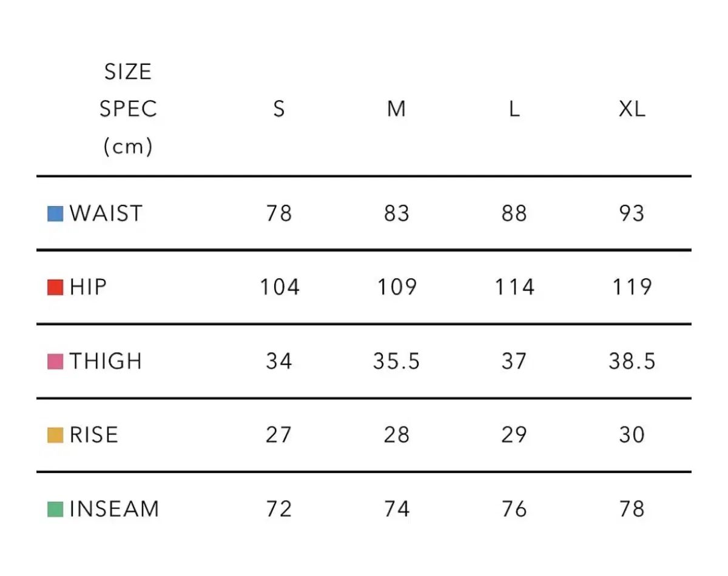728x576 pixels.
Task: Click the HIP row label
Action: (x=89, y=287)
